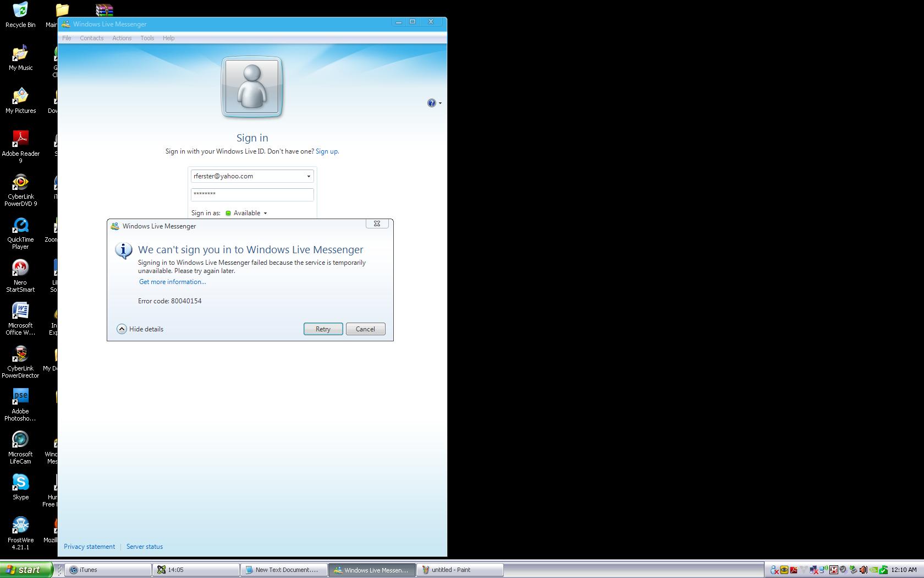
Task: Click the info icon in error dialog
Action: pos(124,251)
